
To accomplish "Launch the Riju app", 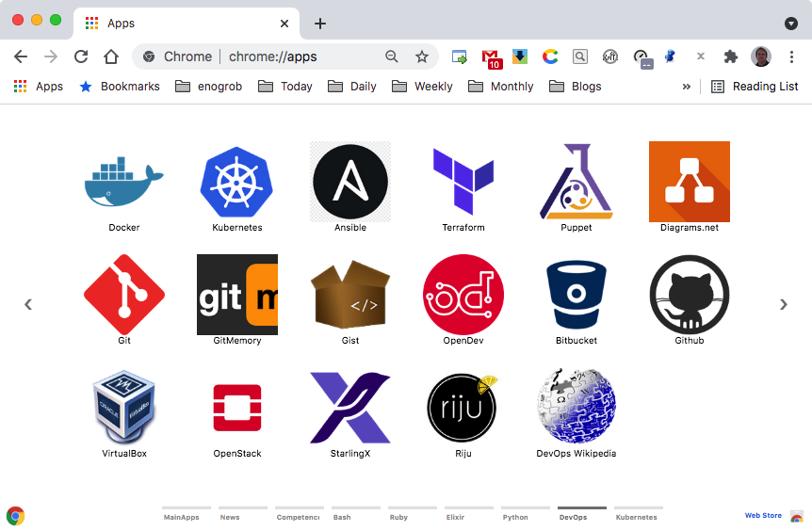I will pos(463,408).
